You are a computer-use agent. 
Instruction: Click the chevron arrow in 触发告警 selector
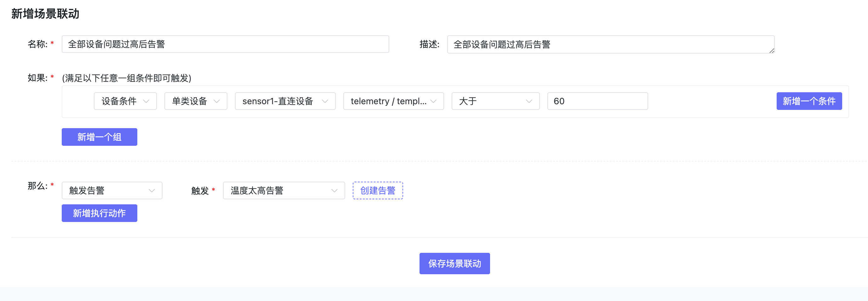click(151, 190)
